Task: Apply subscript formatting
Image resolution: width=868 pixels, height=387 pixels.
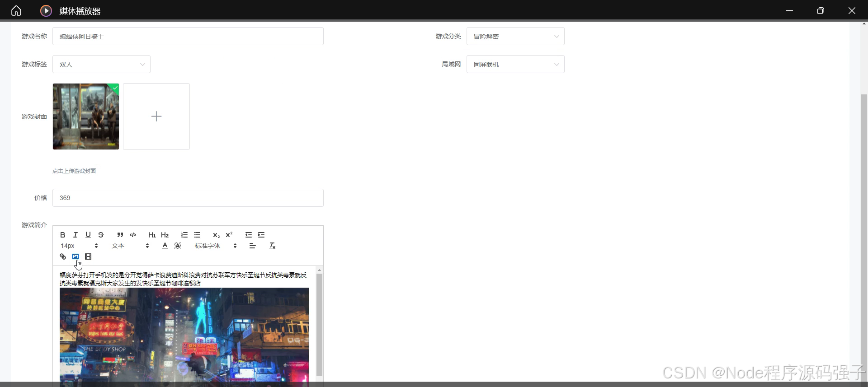Action: pyautogui.click(x=216, y=235)
